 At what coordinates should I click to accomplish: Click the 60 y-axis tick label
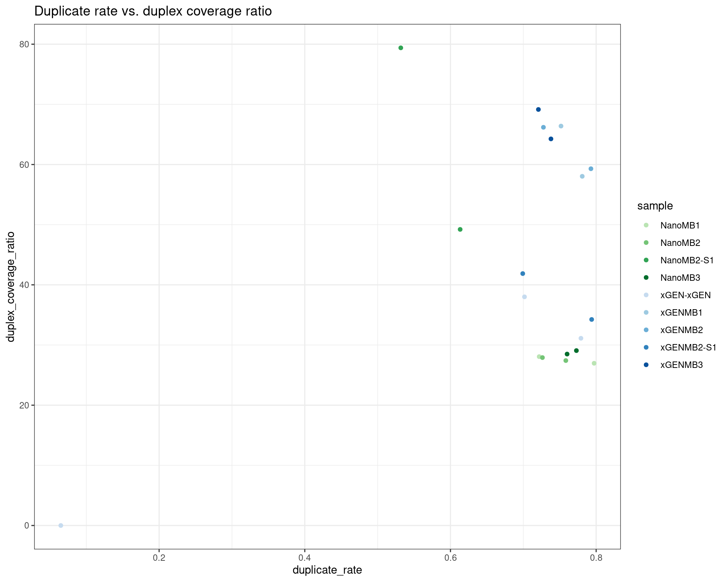[24, 165]
